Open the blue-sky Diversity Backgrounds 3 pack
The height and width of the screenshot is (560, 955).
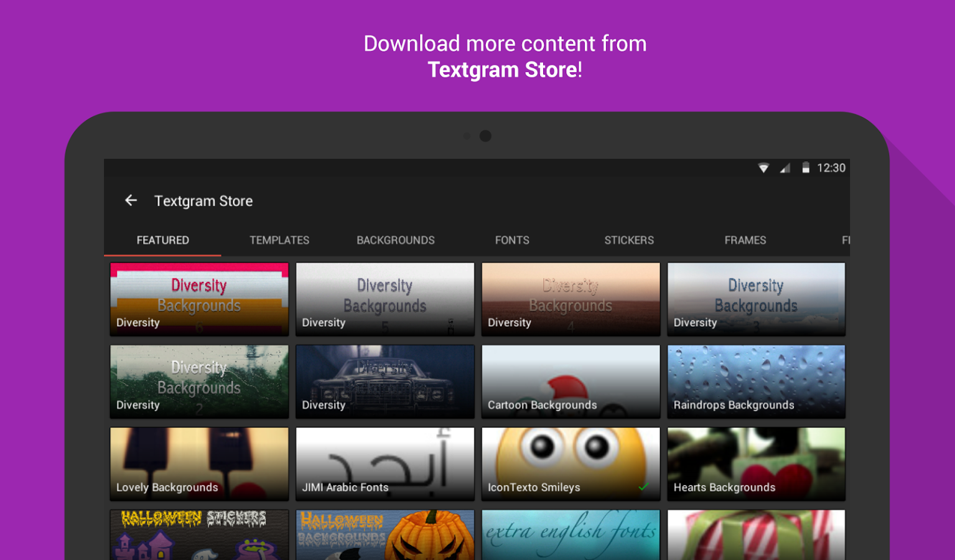[x=757, y=299]
